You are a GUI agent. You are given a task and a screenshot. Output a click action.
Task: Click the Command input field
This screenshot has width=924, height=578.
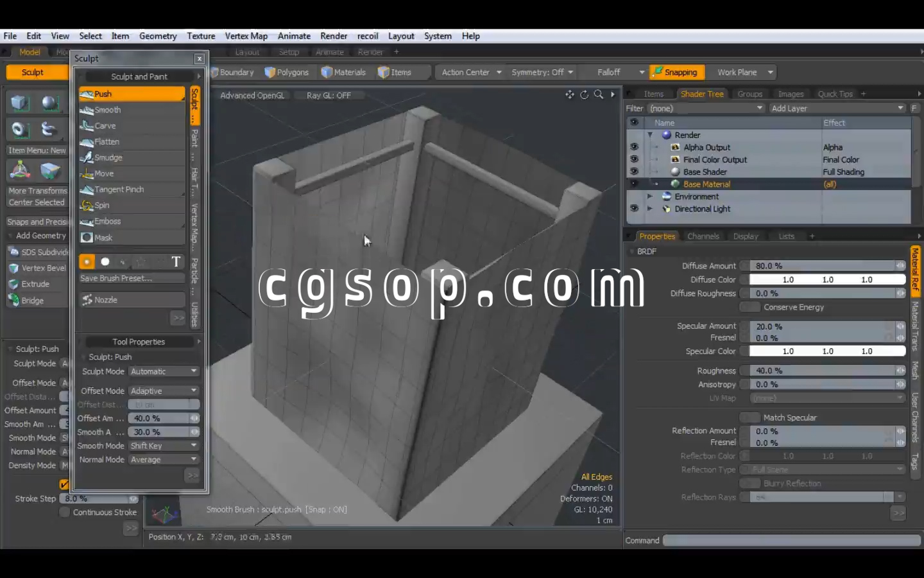click(x=792, y=541)
